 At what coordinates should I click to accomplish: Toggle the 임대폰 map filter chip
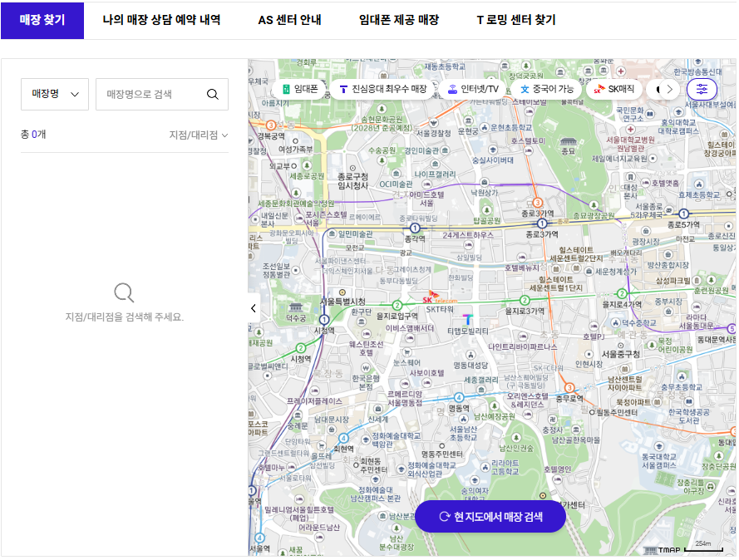pyautogui.click(x=300, y=89)
